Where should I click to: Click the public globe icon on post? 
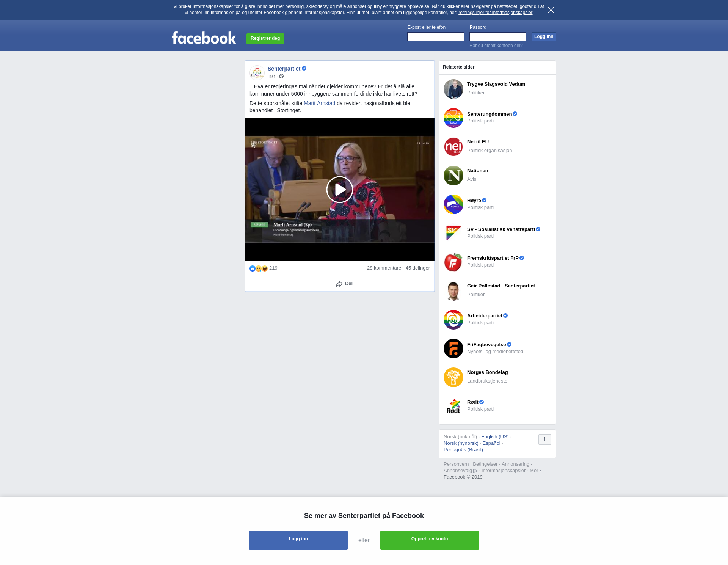(281, 77)
